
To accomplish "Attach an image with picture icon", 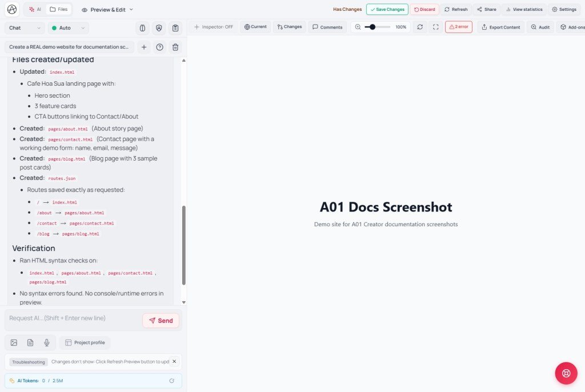I will [x=14, y=342].
